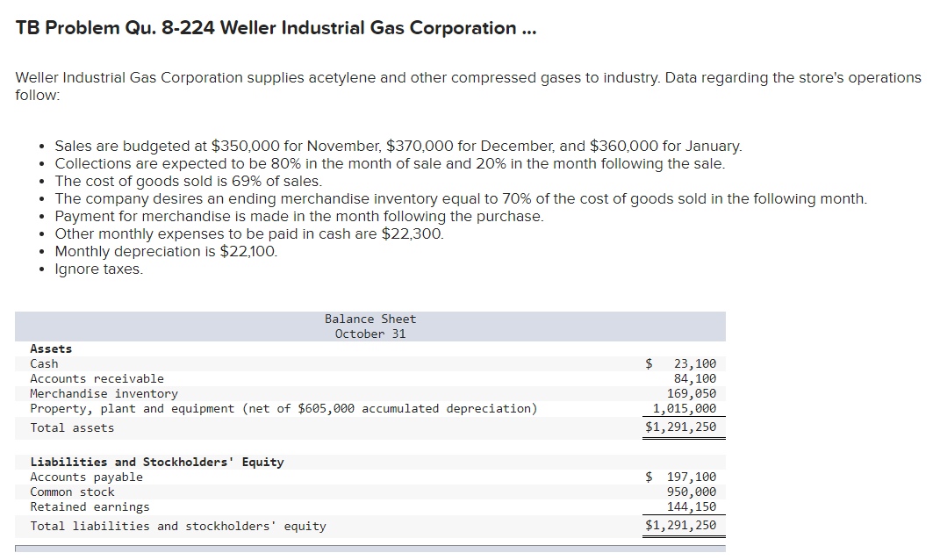
Task: Select the Merchandise inventory value 169,050
Action: pyautogui.click(x=692, y=393)
